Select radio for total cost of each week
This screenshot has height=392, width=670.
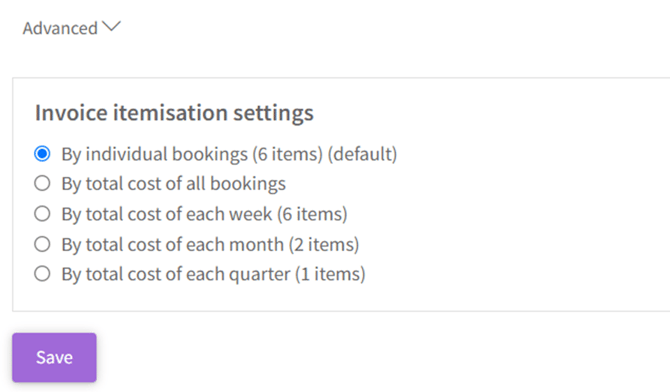coord(42,213)
